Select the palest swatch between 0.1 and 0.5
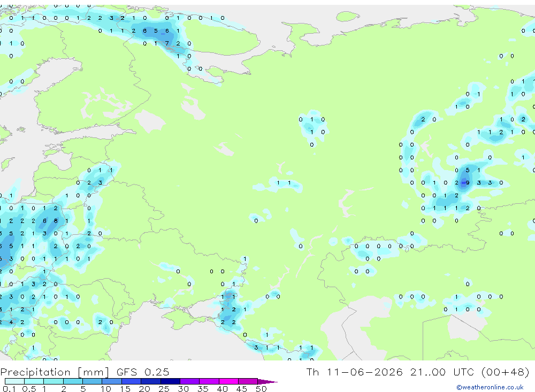This screenshot has height=392, width=535. [x=14, y=381]
